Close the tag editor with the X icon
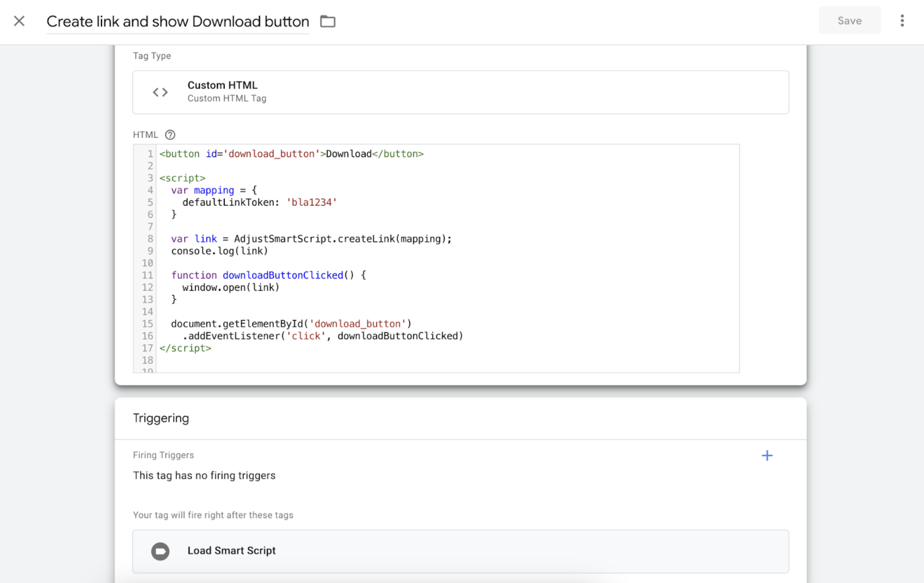The image size is (924, 583). click(x=19, y=21)
